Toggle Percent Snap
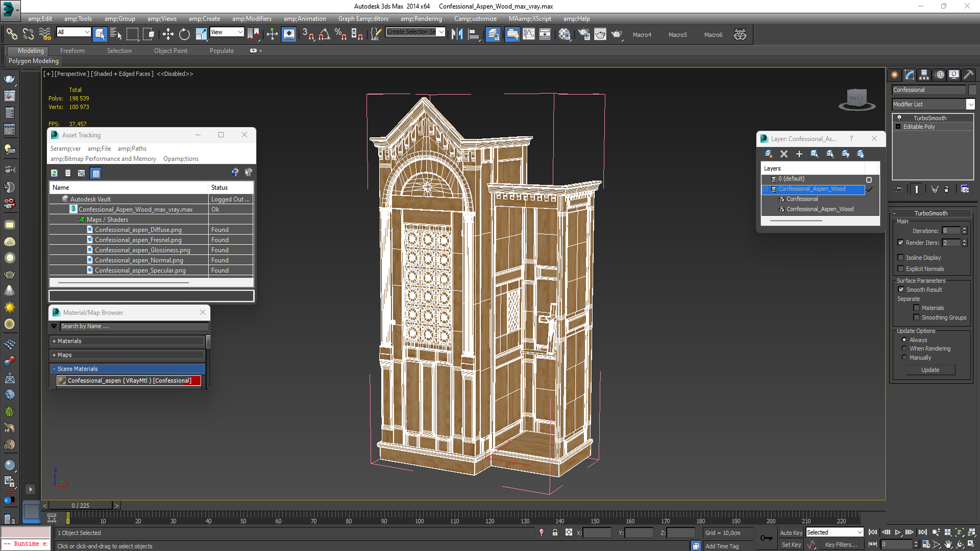 340,34
